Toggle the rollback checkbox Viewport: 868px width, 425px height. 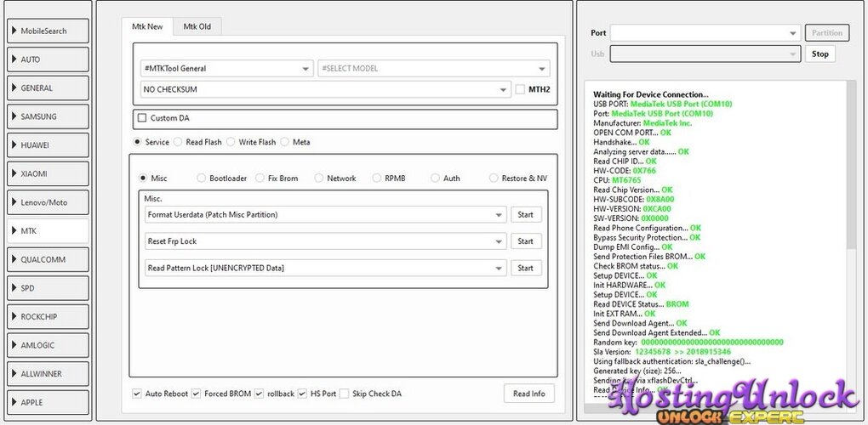click(x=259, y=394)
